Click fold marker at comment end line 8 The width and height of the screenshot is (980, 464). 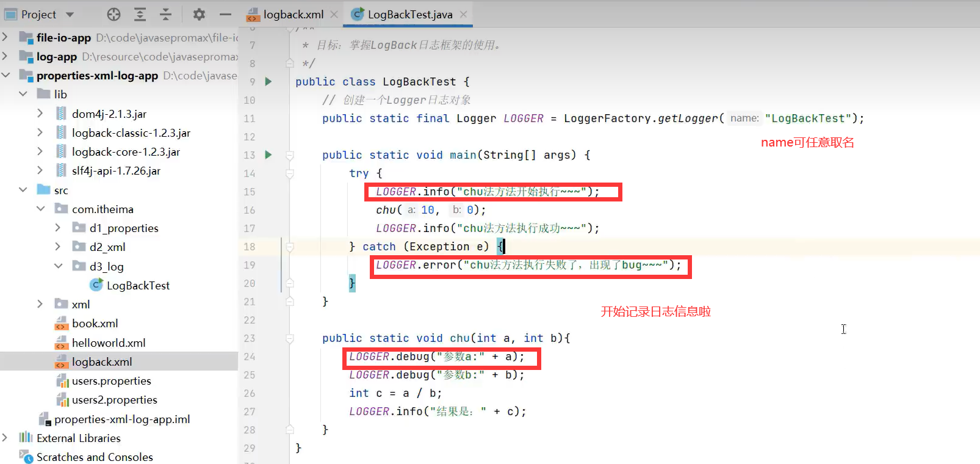[x=290, y=63]
